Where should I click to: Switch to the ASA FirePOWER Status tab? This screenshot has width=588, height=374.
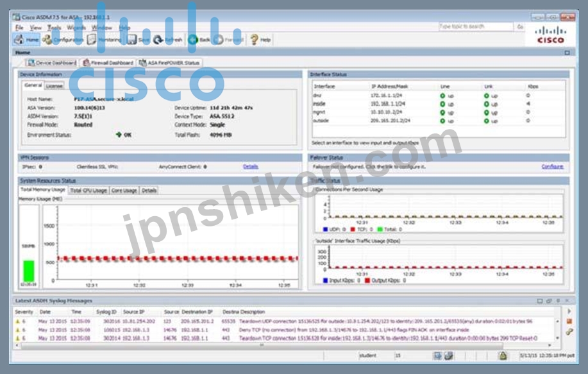pos(169,63)
